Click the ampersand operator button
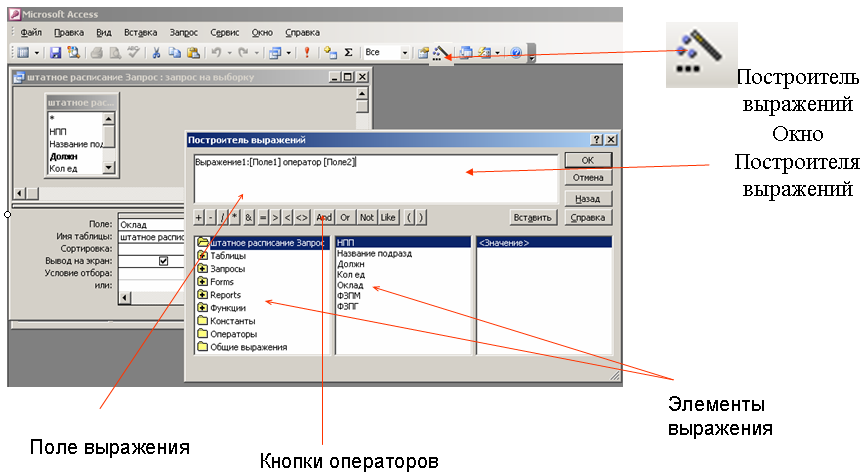This screenshot has height=475, width=866. click(x=249, y=218)
